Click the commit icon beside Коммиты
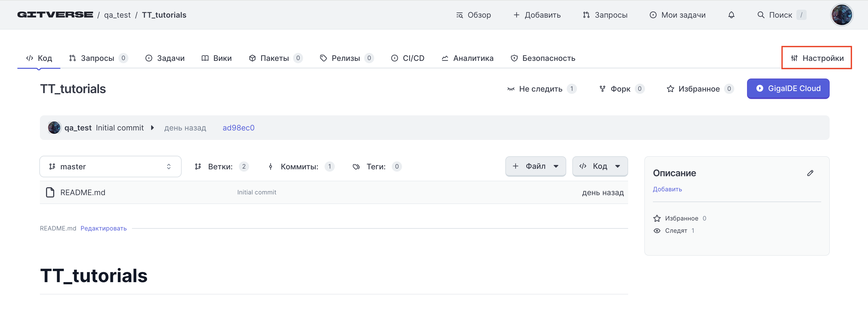The image size is (868, 331). (x=271, y=167)
